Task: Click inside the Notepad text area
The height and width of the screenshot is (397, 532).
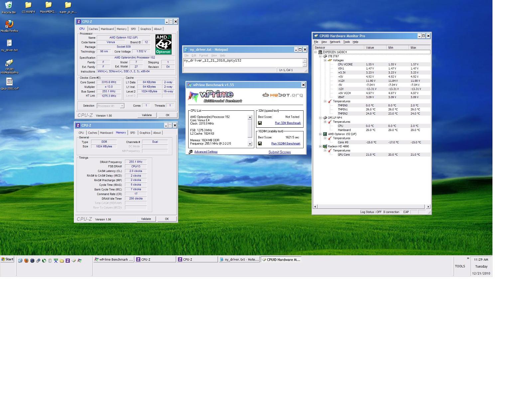Action: 243,63
